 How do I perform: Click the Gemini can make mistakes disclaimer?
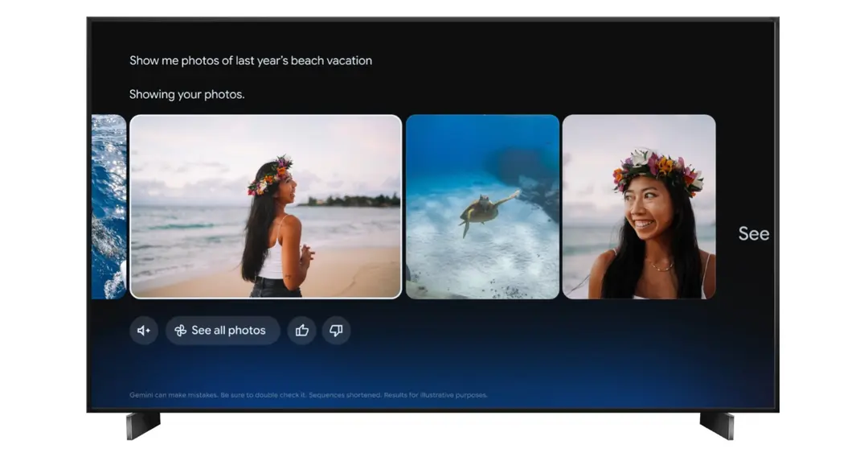pos(309,395)
